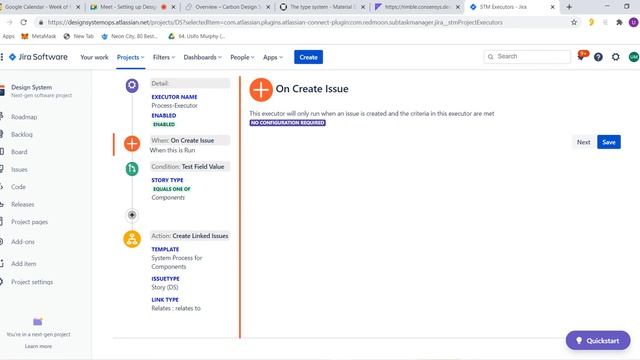Open the Neon City bookmark
Screen dimensions: 640x360
[x=130, y=36]
